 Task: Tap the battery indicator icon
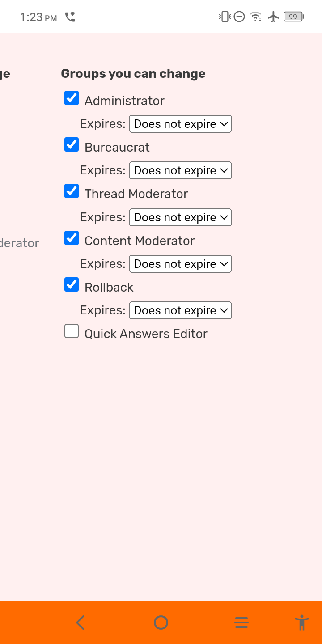click(293, 17)
